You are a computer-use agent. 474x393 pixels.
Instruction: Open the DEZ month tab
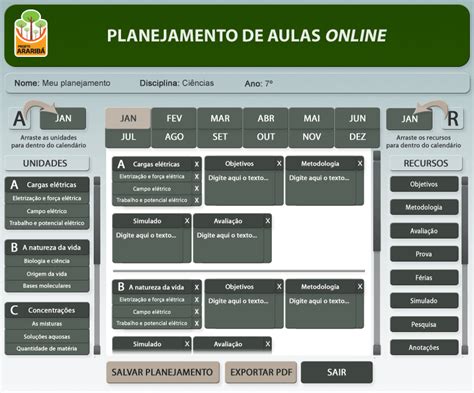pyautogui.click(x=357, y=137)
